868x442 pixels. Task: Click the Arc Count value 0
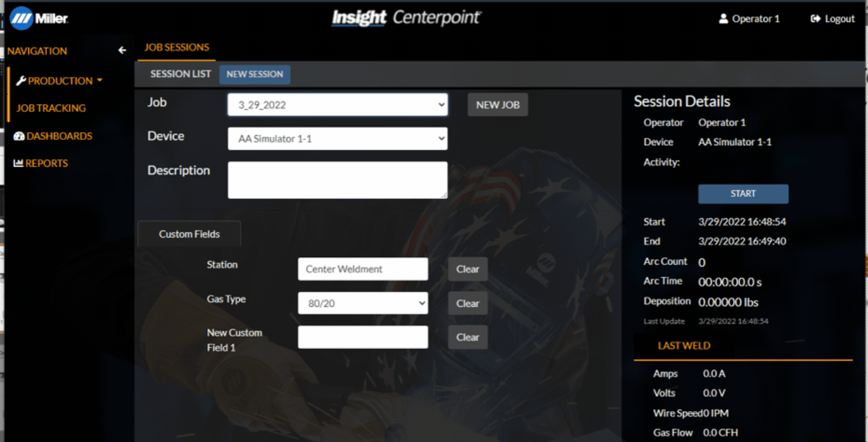point(701,263)
